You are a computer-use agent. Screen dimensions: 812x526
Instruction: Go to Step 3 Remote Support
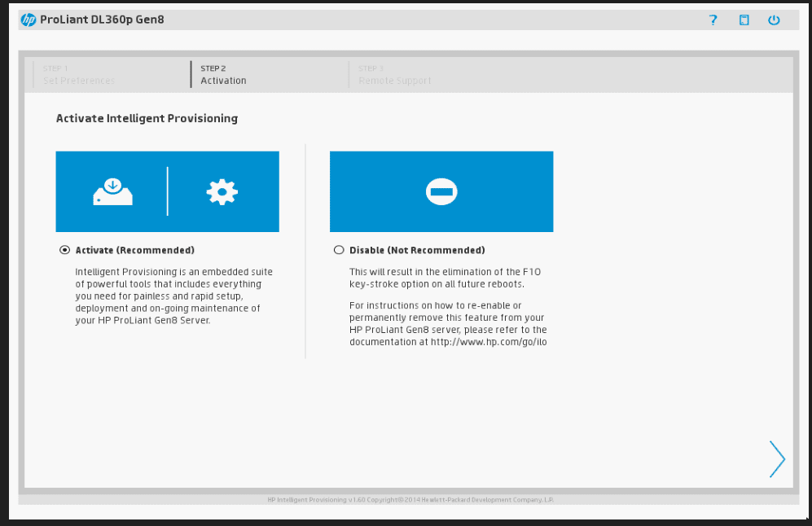click(x=395, y=75)
